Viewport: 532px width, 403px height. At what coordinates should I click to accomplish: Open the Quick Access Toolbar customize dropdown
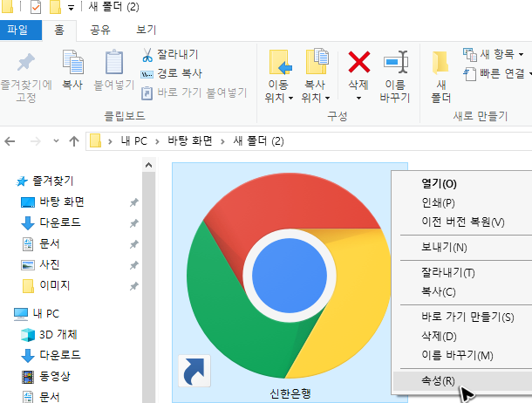coord(71,8)
